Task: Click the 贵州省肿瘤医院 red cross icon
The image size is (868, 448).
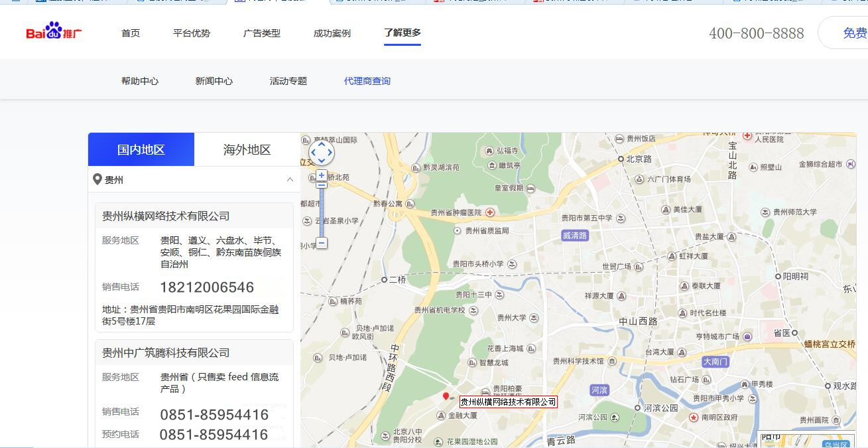Action: pos(490,212)
